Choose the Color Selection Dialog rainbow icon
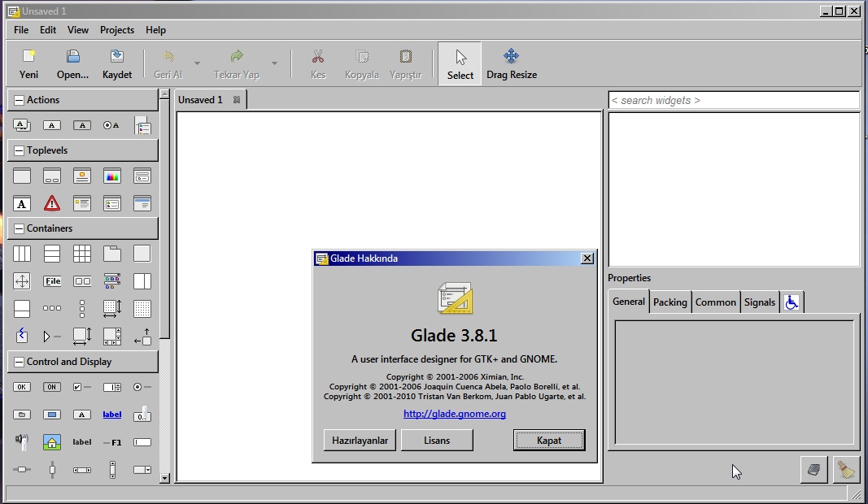 point(111,176)
